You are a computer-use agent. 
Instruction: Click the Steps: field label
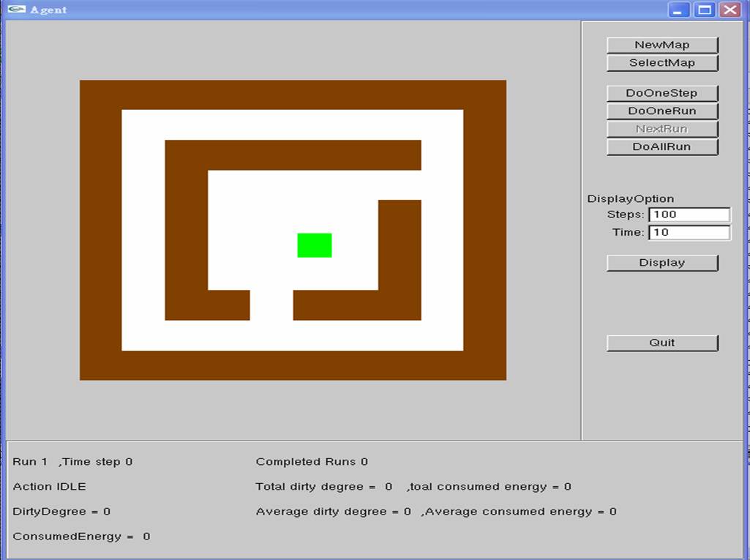coord(627,214)
